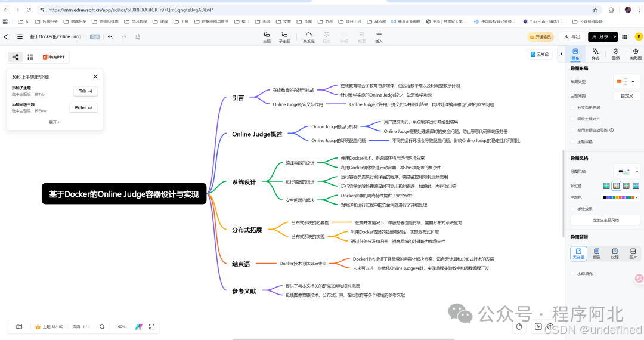Click the help icon beside auto-snap option
Image resolution: width=644 pixels, height=340 pixels.
click(x=612, y=130)
